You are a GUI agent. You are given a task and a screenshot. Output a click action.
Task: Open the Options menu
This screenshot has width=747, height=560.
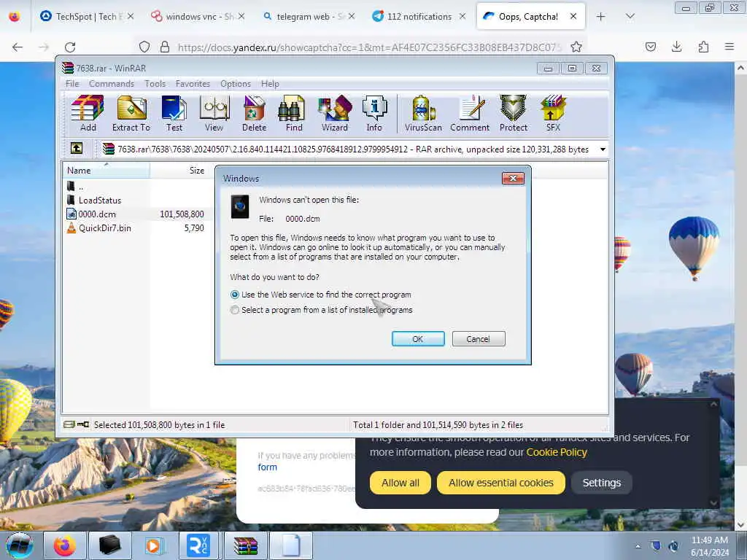[x=236, y=84]
